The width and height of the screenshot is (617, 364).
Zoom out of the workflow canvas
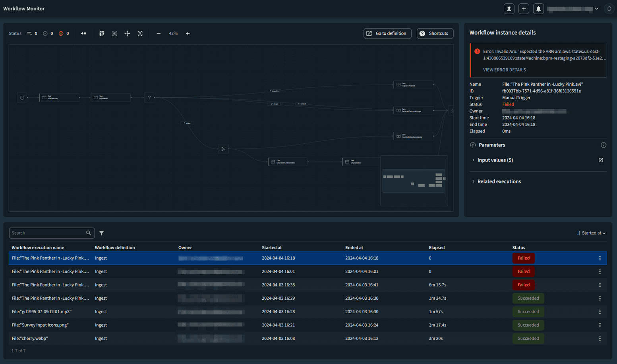coord(159,33)
